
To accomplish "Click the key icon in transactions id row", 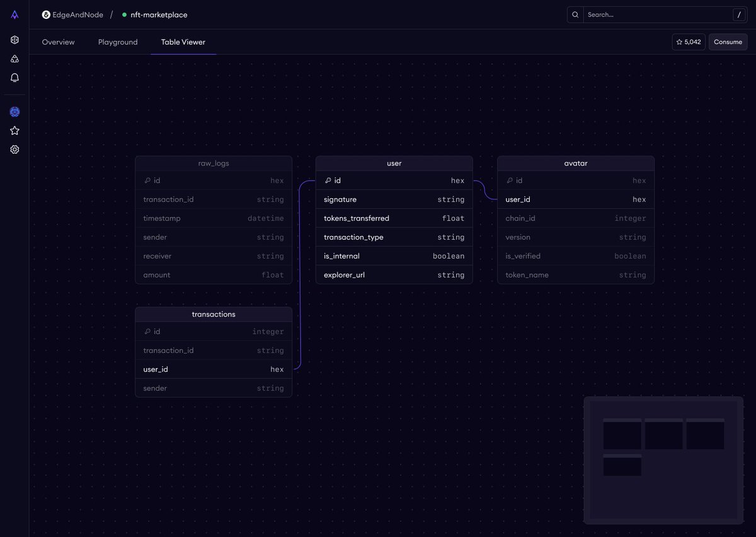I will coord(147,332).
